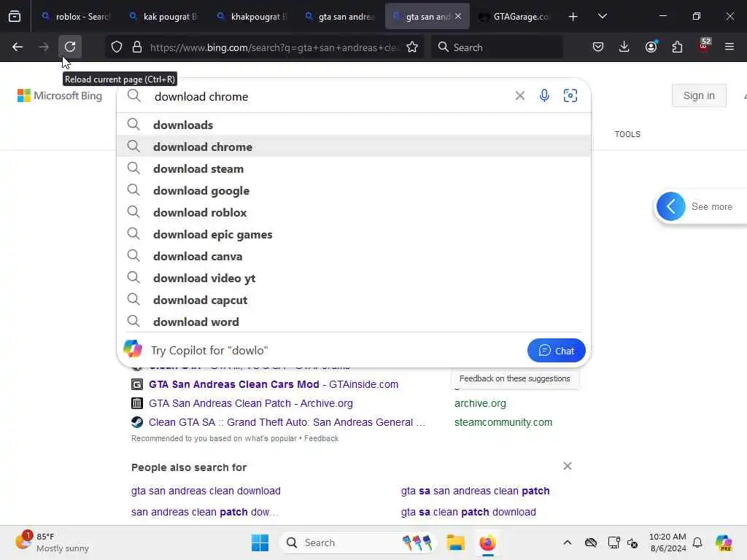Click the forward navigation arrow
The width and height of the screenshot is (747, 560).
point(43,47)
